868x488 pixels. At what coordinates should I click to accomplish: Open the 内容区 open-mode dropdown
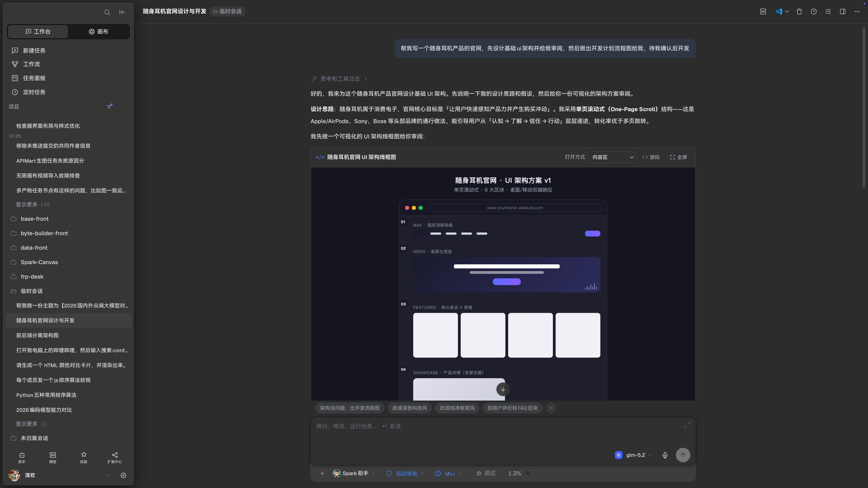(x=611, y=157)
